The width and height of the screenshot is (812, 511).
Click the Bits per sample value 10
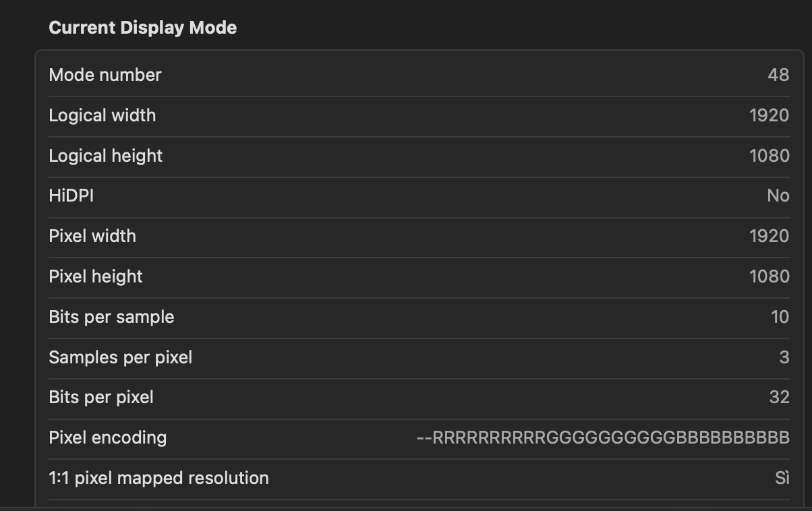coord(780,317)
